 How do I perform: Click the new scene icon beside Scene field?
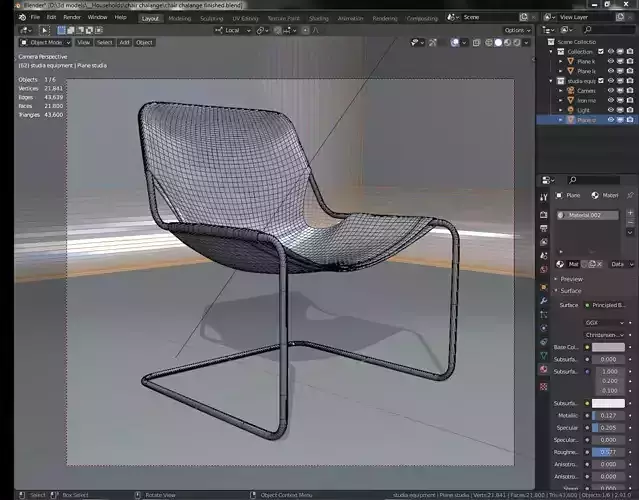click(x=524, y=17)
